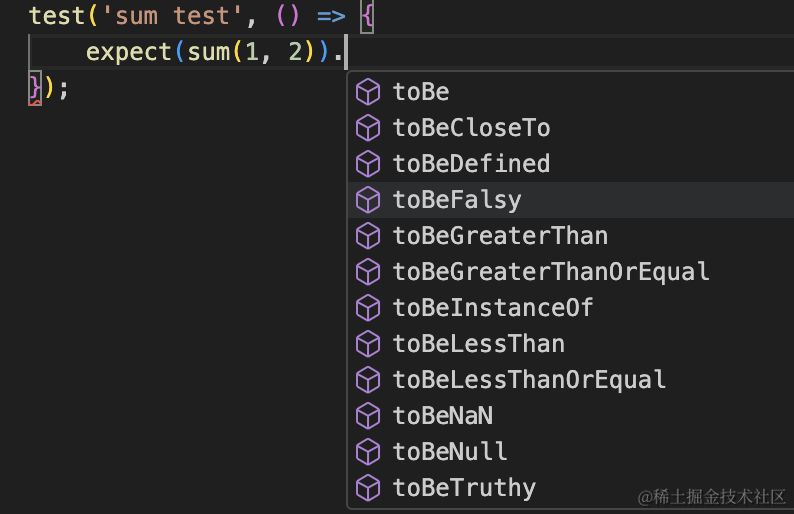Select toBeTruthy text in suggestion list

pyautogui.click(x=464, y=488)
